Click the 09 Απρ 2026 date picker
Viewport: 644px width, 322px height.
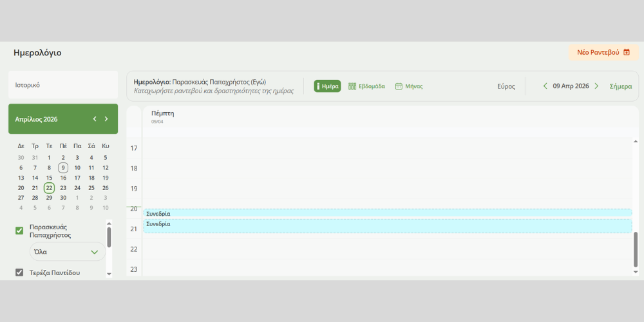[x=571, y=86]
